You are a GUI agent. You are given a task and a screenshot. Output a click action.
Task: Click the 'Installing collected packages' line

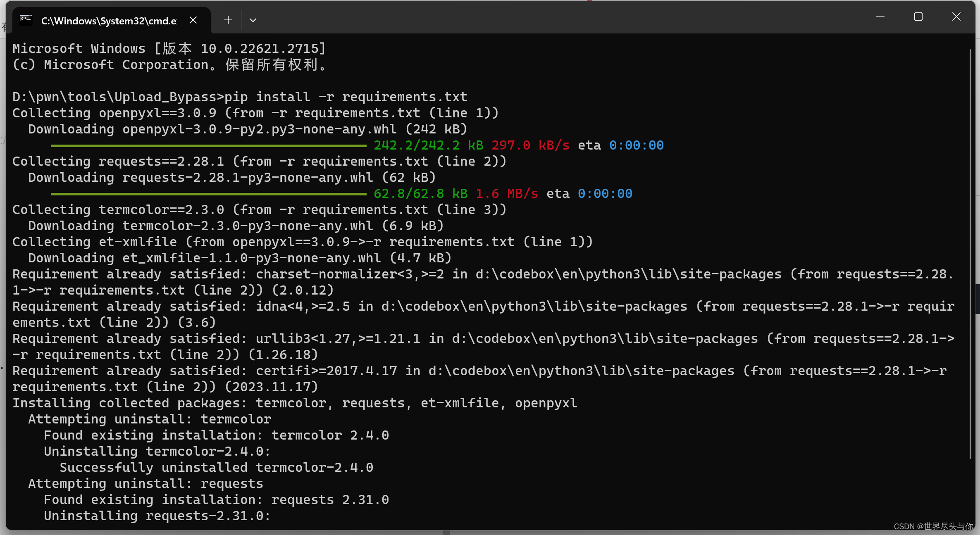[x=294, y=403]
